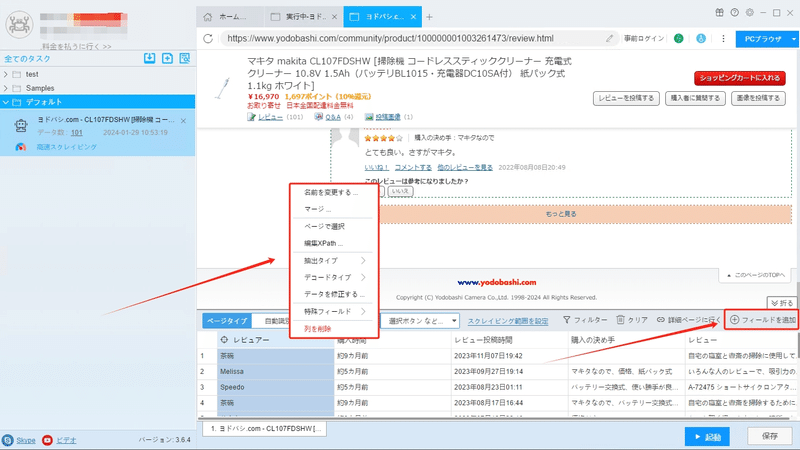Open the 選択ボタン など dropdown
Viewport: 800px width, 450px height.
422,321
